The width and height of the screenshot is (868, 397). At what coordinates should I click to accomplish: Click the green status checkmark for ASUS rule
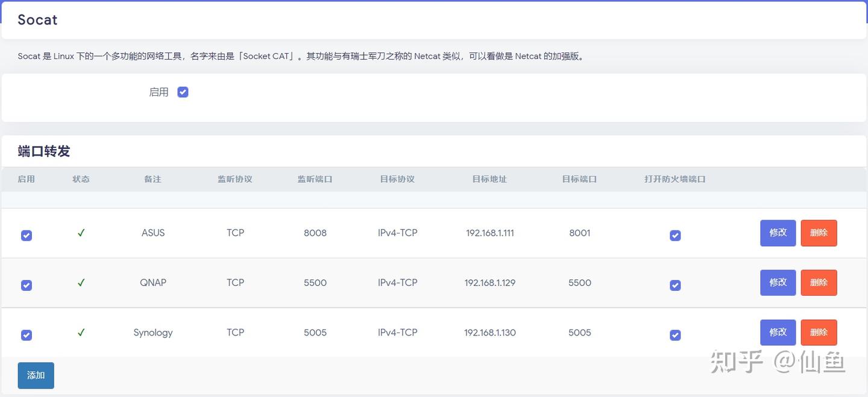coord(81,232)
